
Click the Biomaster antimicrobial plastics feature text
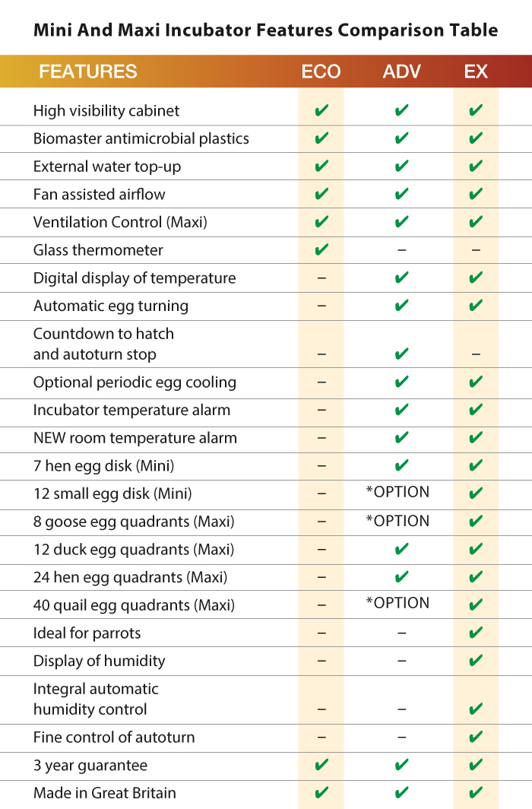pyautogui.click(x=141, y=139)
